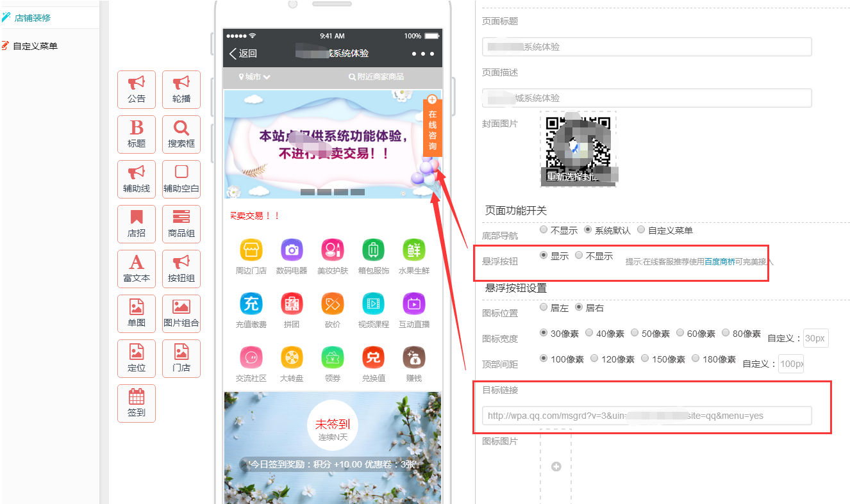Screen dimensions: 850x504
Task: Add the 商品组 product group component
Action: [x=181, y=224]
